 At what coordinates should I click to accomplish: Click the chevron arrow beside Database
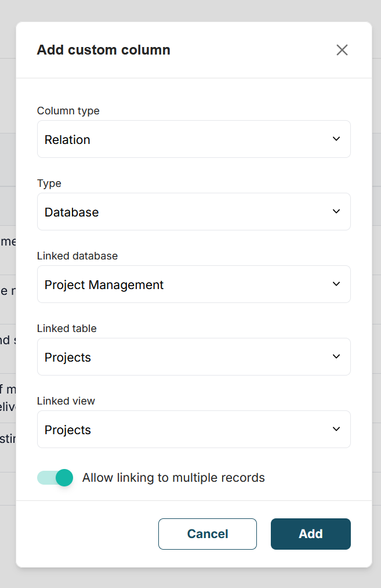(336, 211)
